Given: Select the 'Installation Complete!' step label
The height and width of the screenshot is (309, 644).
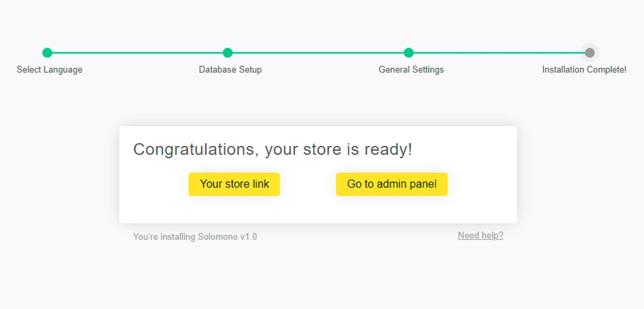Looking at the screenshot, I should [x=584, y=70].
